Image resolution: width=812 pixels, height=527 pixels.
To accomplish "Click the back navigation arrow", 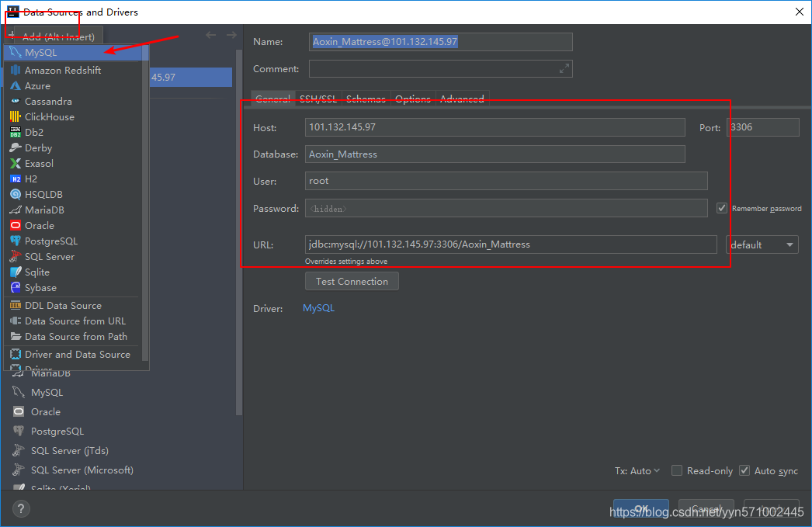I will [x=211, y=35].
